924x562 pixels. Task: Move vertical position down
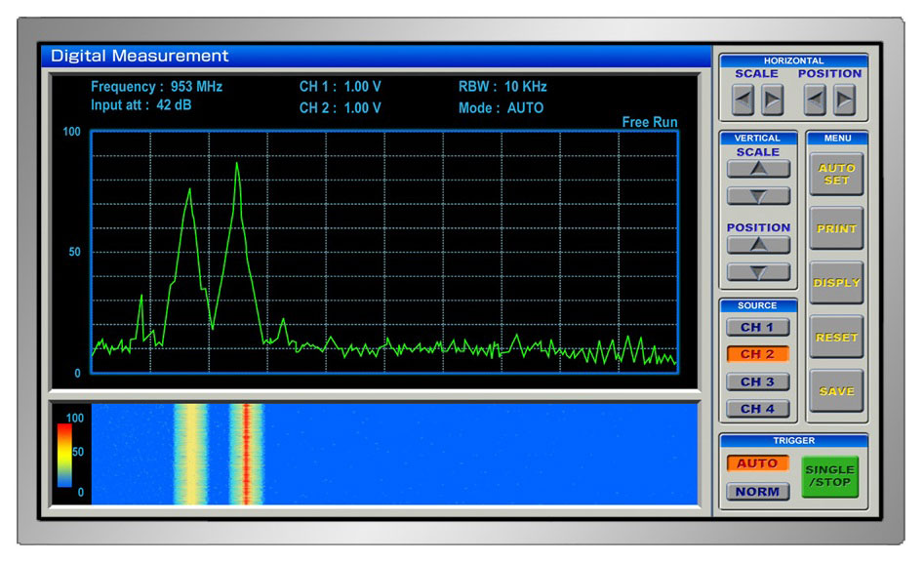click(758, 272)
